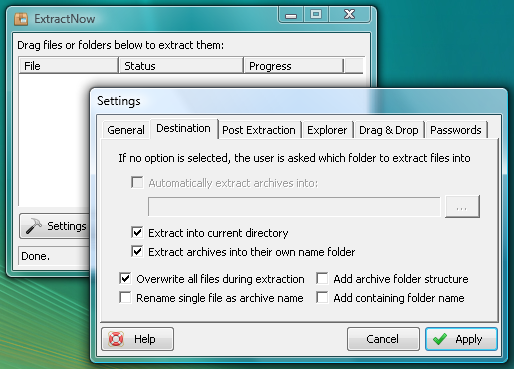The width and height of the screenshot is (514, 369).
Task: Maximize the ExtractNow window
Action: coord(316,15)
